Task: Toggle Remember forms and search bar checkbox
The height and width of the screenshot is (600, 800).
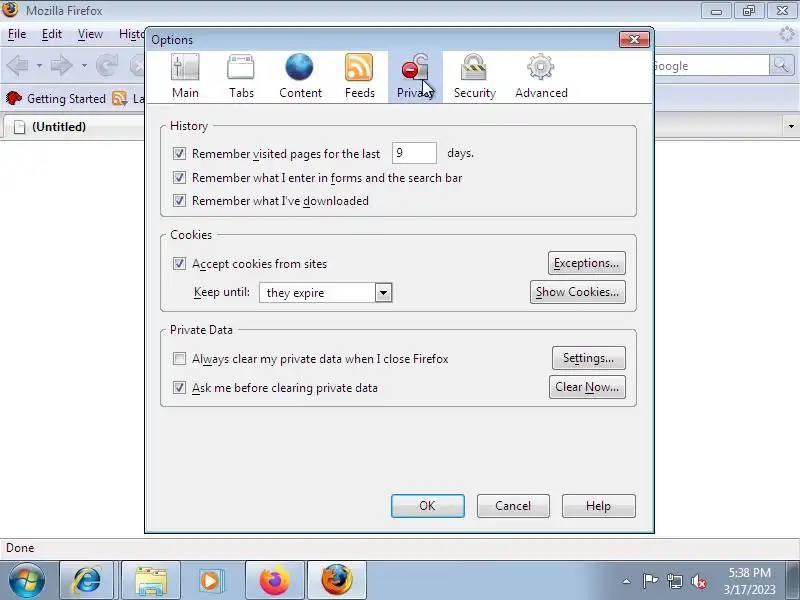Action: (179, 178)
